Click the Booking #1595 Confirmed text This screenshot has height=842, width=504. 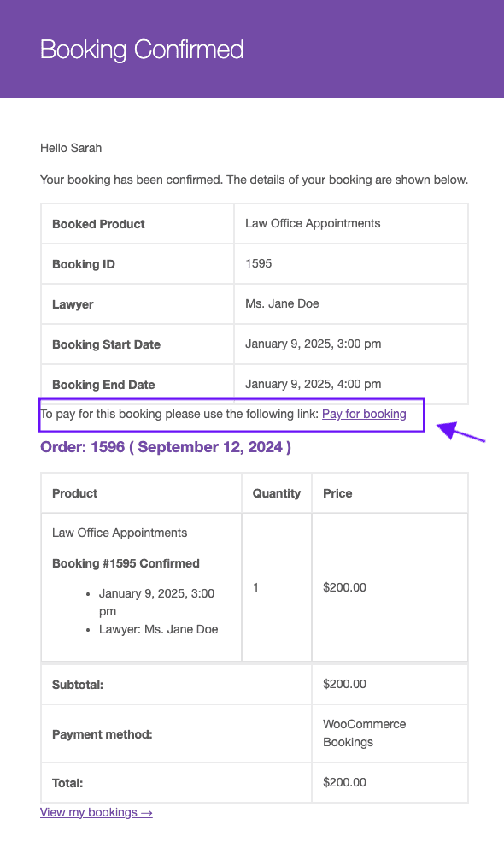coord(126,563)
